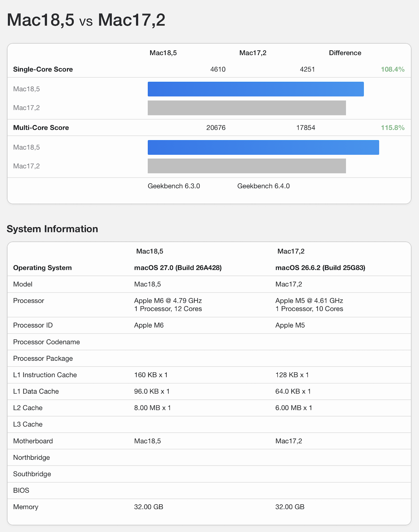Image resolution: width=419 pixels, height=532 pixels.
Task: Select Apple M5 @ 4.61 GHz text
Action: click(x=309, y=301)
